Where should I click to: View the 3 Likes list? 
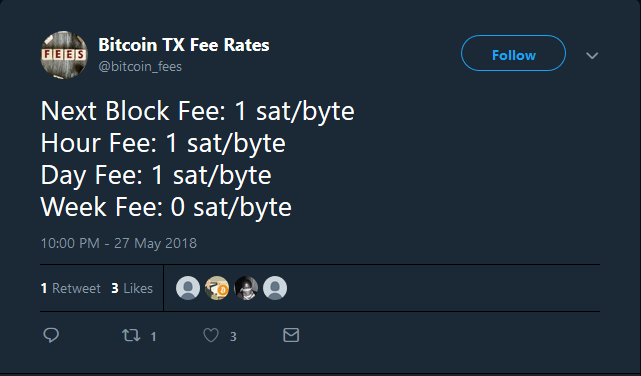(132, 289)
